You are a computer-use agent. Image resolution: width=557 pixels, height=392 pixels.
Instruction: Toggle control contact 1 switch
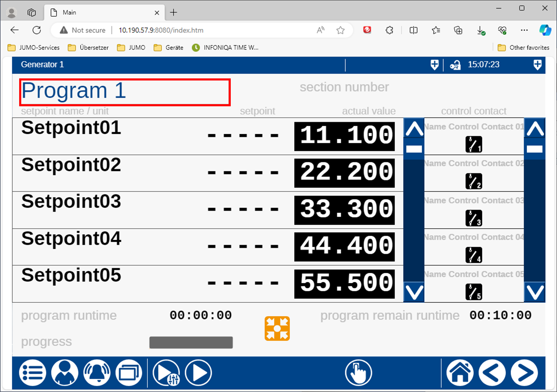pyautogui.click(x=474, y=144)
